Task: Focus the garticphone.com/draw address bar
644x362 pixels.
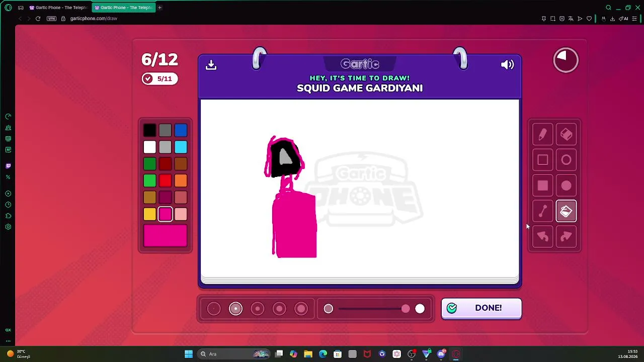Action: (94, 19)
